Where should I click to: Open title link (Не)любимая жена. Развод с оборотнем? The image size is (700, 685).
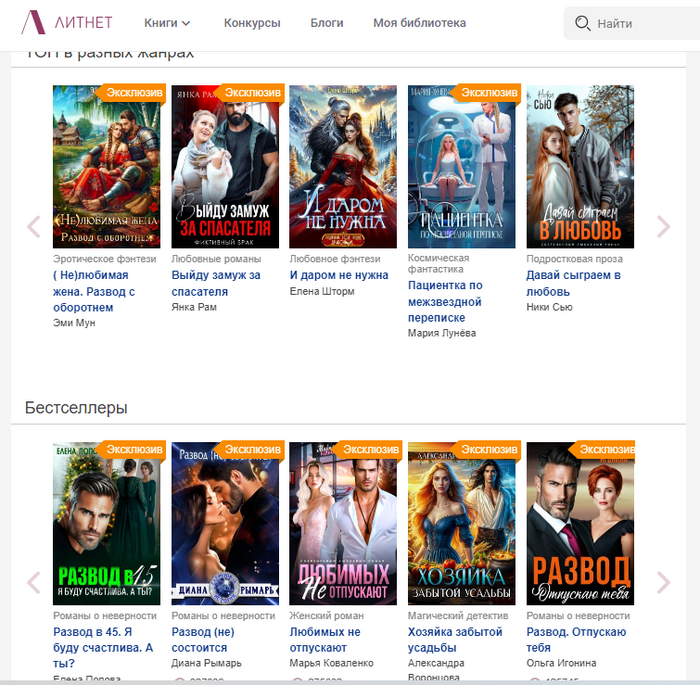pyautogui.click(x=94, y=291)
